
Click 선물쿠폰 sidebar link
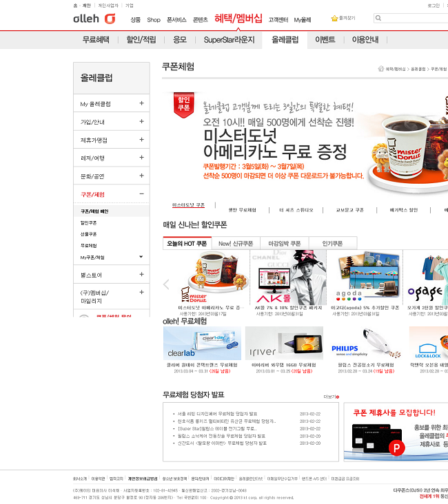[x=88, y=234]
